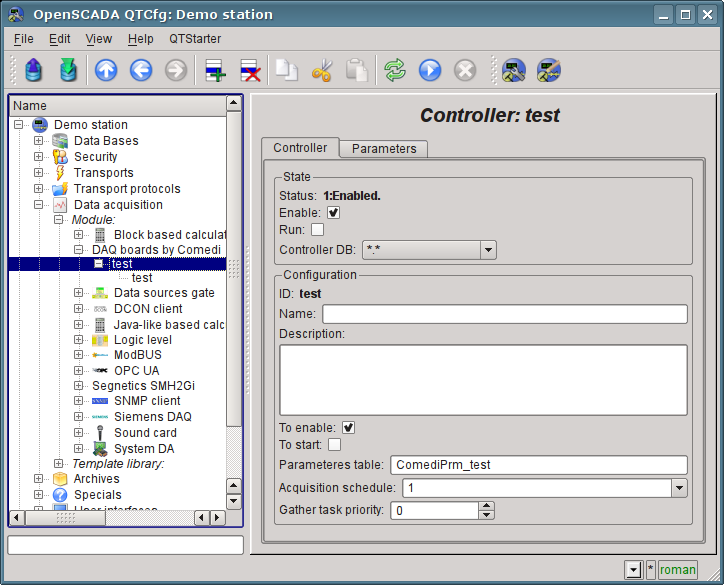This screenshot has height=585, width=724.
Task: Select the Sound card module
Action: coord(145,433)
